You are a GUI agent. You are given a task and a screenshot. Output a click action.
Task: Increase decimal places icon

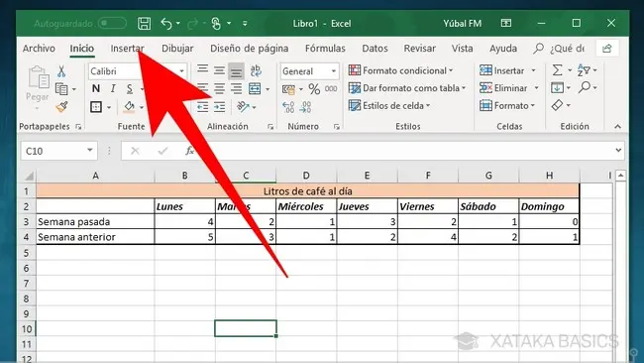pos(288,107)
